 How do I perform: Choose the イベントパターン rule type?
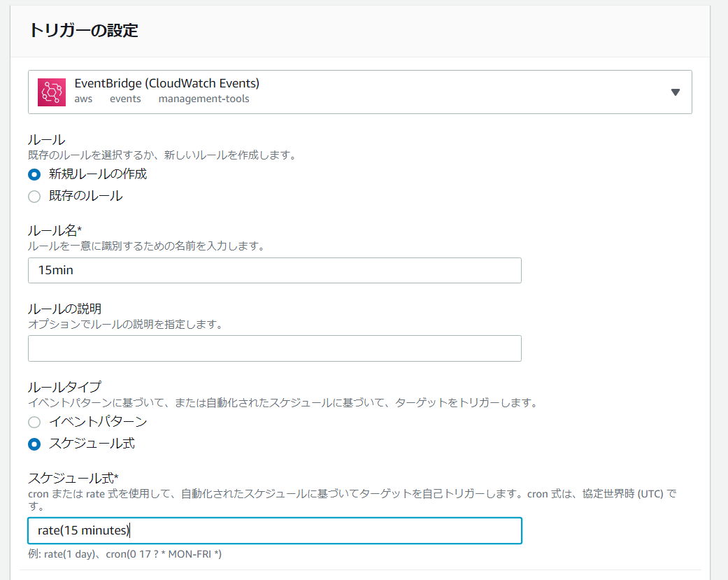tap(33, 422)
